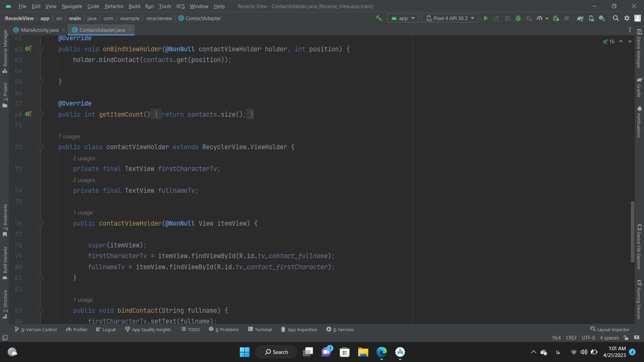Switch to MainActivity.java tab

[40, 30]
